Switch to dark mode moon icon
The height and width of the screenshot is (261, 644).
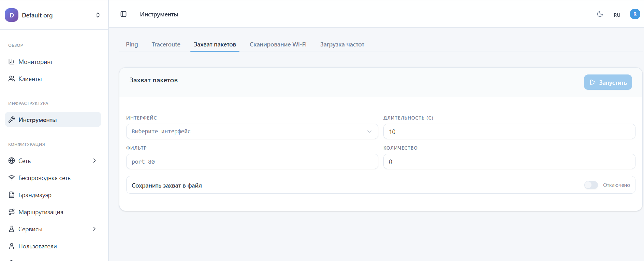click(x=600, y=14)
